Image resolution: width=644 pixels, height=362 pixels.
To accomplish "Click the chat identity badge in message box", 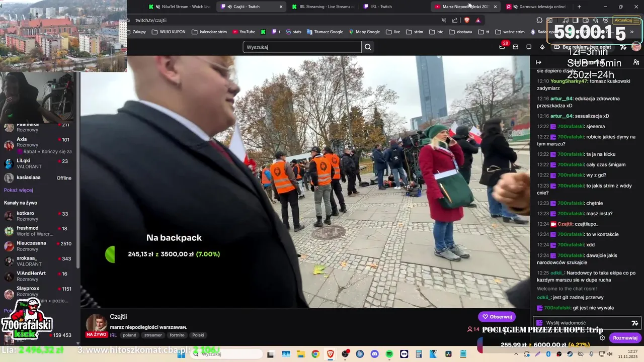I will pos(540,323).
